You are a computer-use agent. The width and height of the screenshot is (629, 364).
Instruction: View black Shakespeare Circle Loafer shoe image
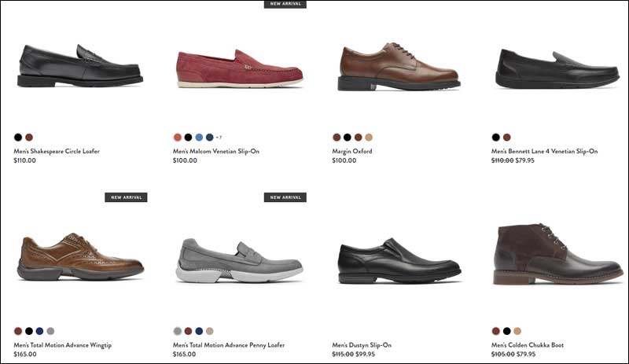tap(80, 66)
